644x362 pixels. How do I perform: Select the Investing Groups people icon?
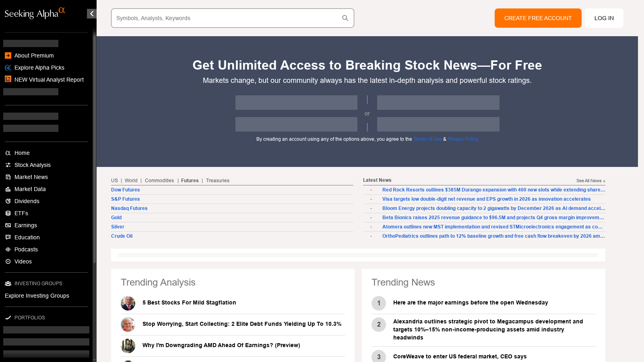[x=8, y=283]
